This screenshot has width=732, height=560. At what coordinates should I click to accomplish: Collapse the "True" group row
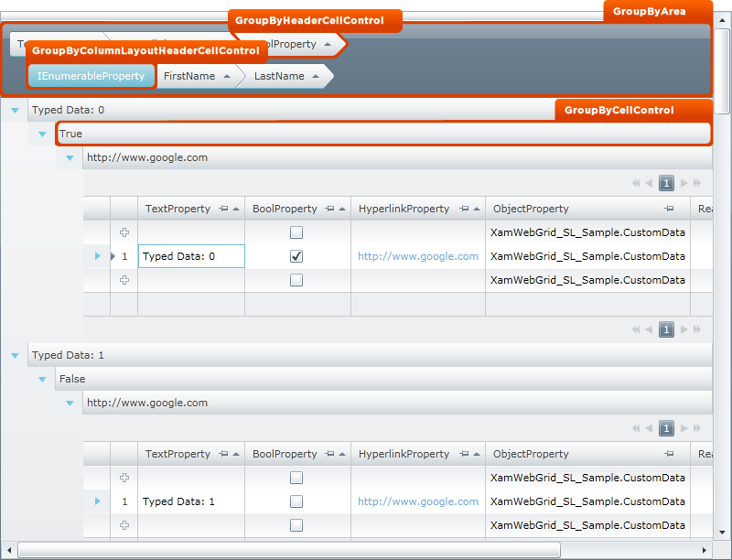[42, 135]
